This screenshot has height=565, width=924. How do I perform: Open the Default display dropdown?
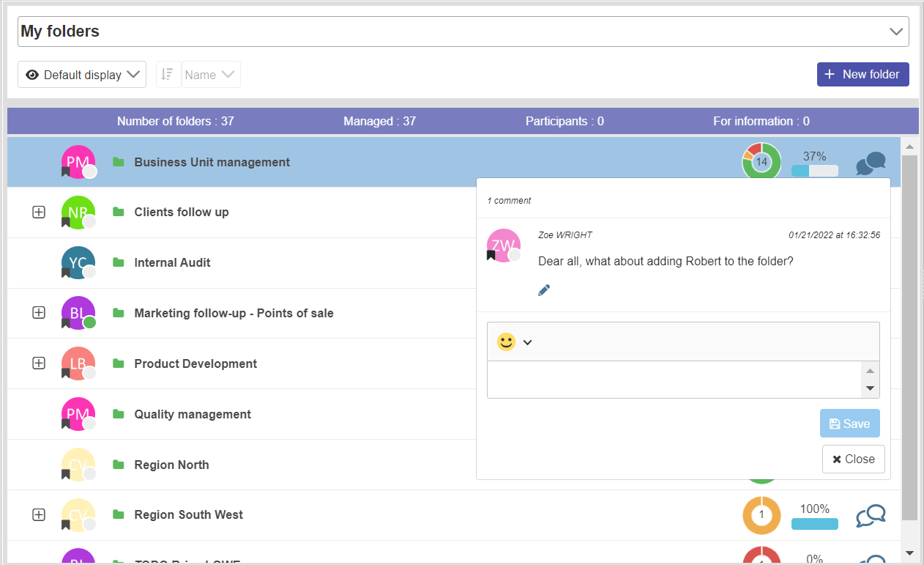point(82,75)
